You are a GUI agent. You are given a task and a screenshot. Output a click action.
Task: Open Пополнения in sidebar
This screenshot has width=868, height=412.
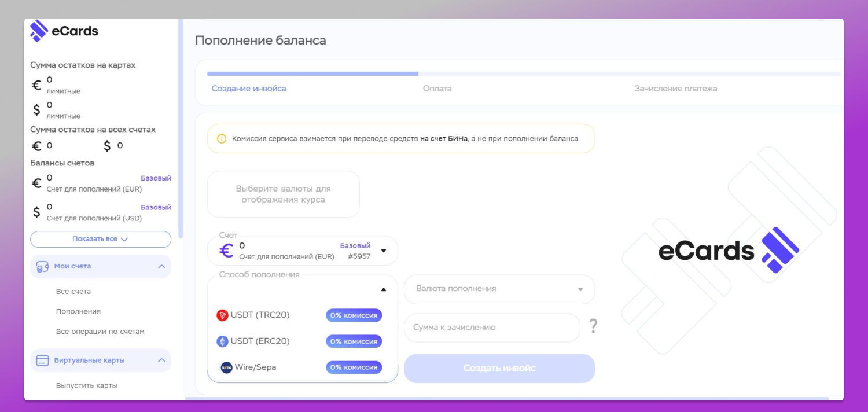pos(78,311)
